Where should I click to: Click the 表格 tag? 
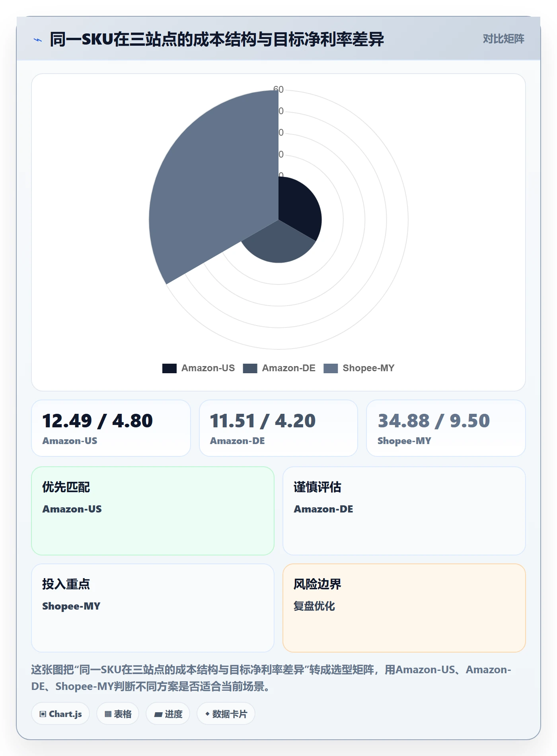(118, 714)
